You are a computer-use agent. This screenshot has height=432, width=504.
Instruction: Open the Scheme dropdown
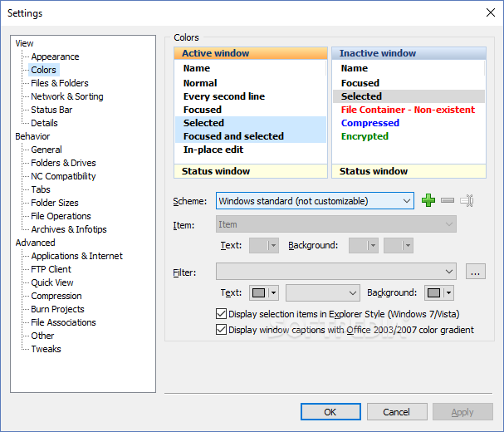[315, 201]
